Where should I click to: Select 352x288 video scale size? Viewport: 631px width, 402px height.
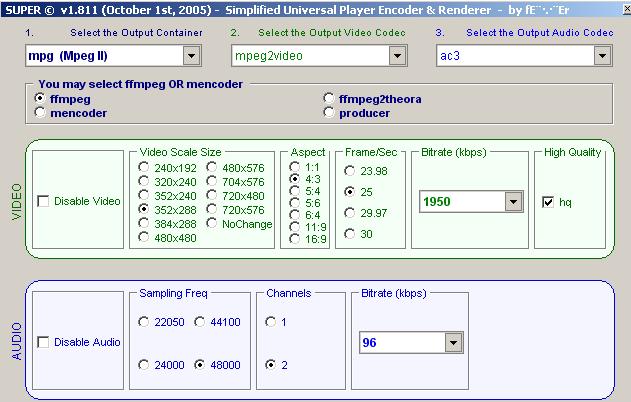tap(143, 209)
